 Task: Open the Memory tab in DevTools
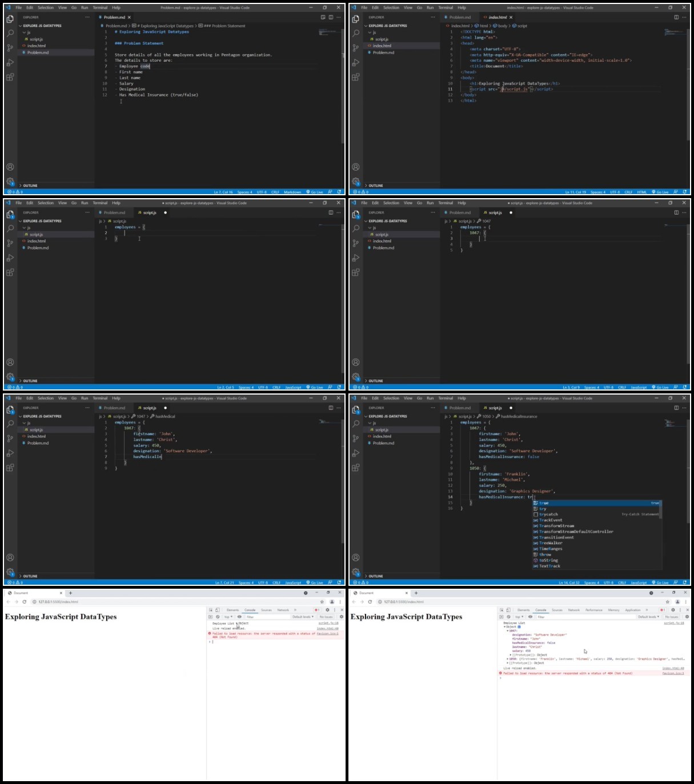pyautogui.click(x=613, y=610)
